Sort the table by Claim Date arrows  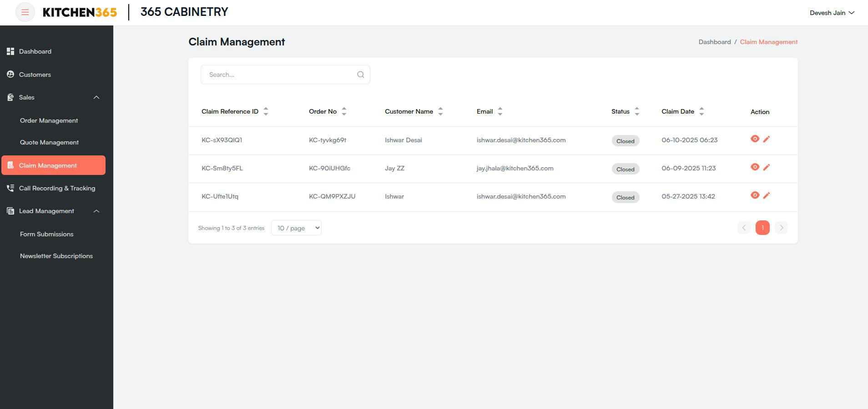tap(701, 111)
